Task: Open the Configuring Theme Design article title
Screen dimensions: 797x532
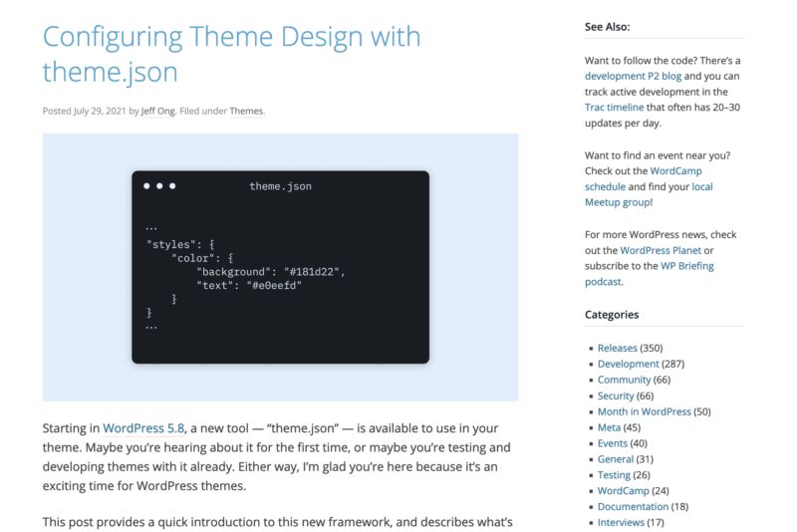Action: (231, 54)
